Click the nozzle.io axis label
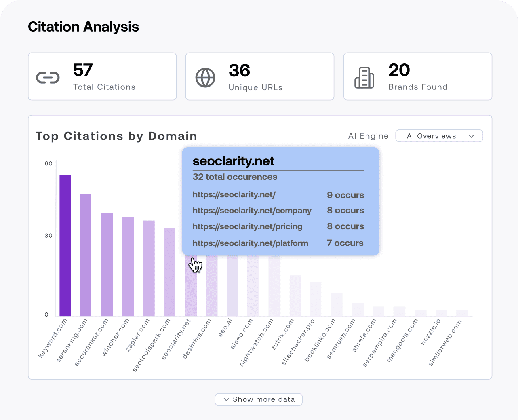 431,332
